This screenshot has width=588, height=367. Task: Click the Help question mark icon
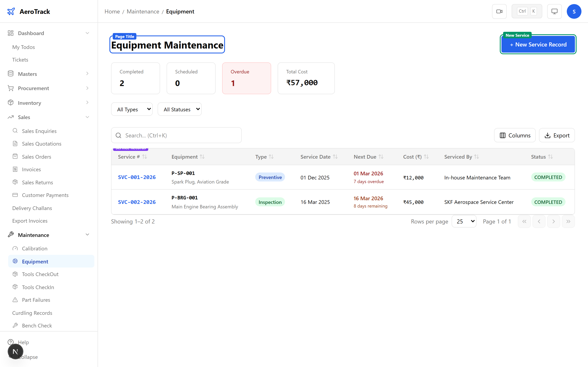click(x=10, y=342)
